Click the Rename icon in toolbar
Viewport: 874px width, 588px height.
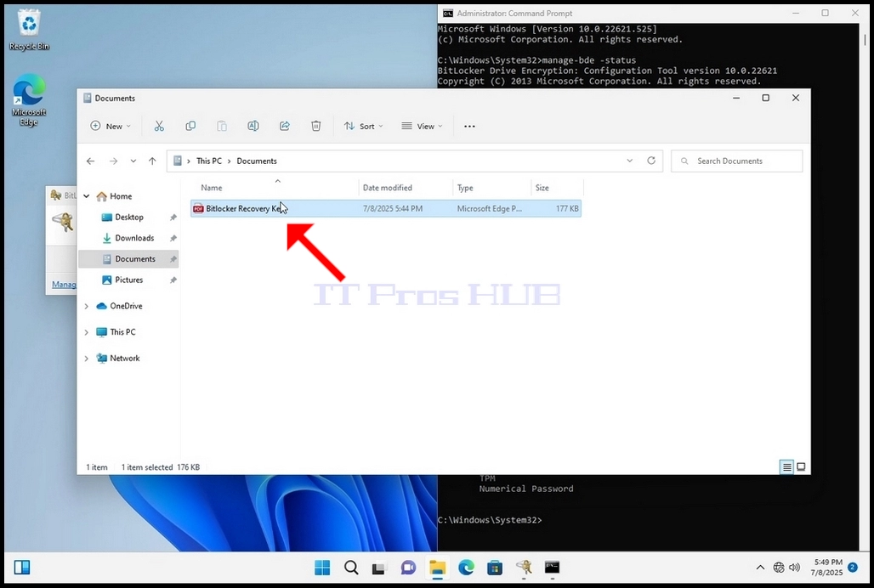[x=253, y=127]
